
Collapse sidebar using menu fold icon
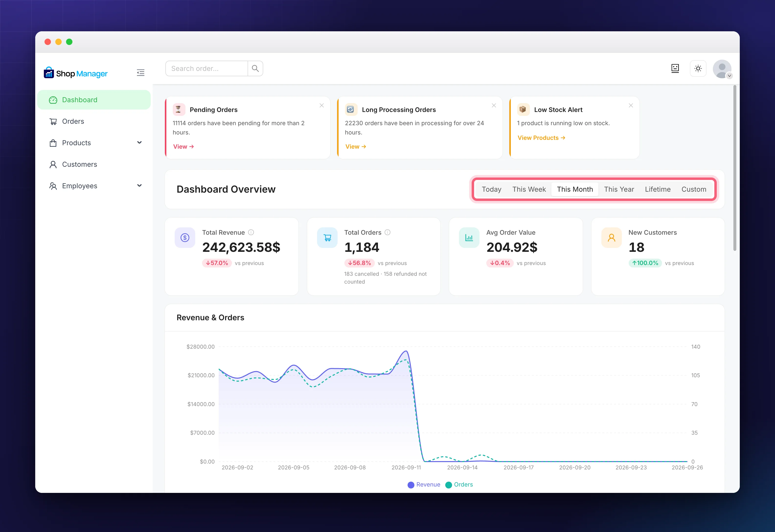[140, 73]
